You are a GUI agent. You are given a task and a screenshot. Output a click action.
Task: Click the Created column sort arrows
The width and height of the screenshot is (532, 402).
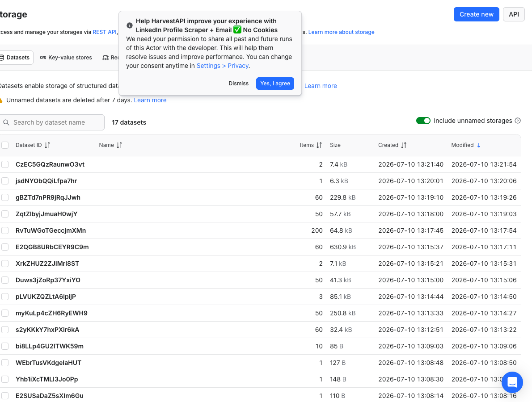(x=403, y=145)
